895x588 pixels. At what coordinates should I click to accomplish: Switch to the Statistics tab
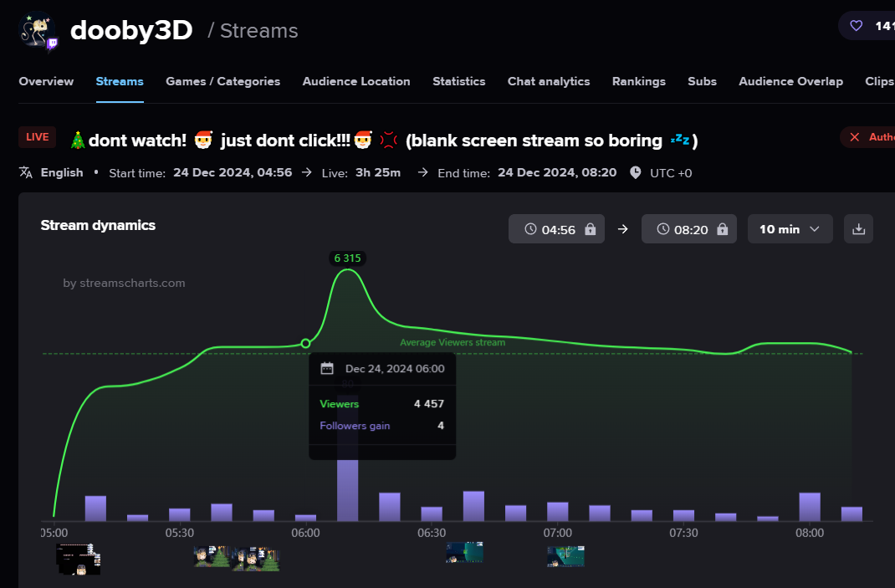[x=459, y=82]
